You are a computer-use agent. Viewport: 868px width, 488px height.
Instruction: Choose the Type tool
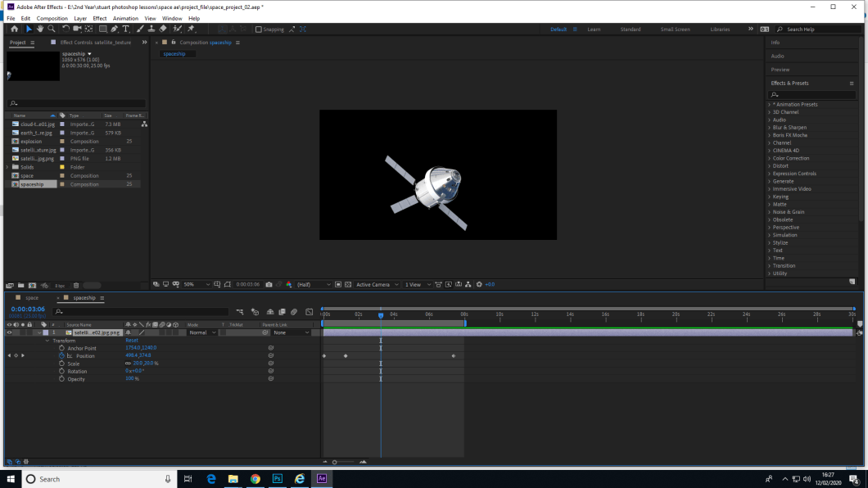click(124, 29)
